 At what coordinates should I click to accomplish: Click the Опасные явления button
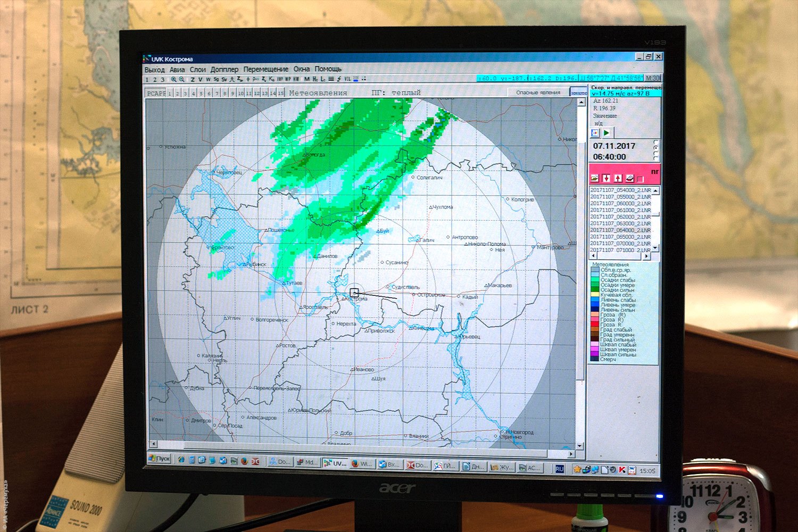click(538, 93)
